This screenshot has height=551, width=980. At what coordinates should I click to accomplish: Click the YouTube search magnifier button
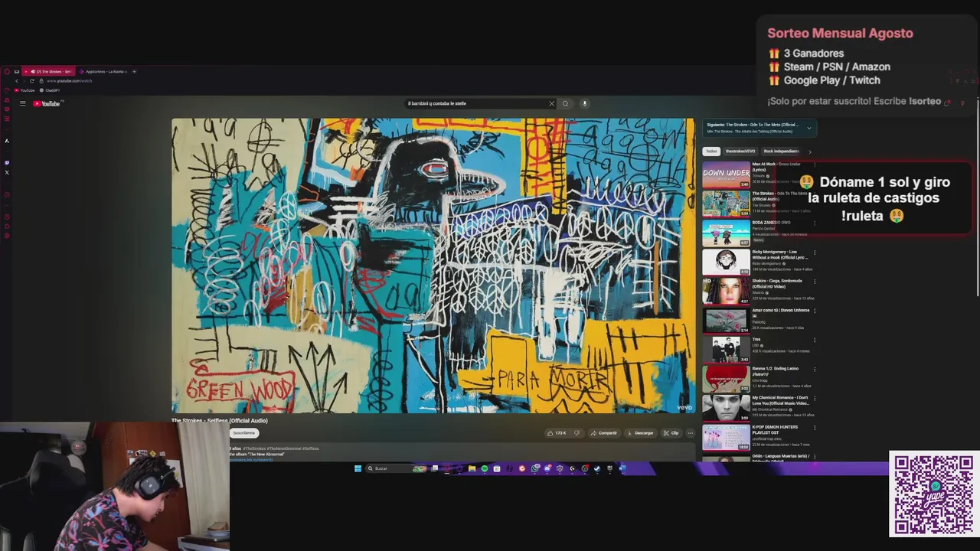(566, 103)
